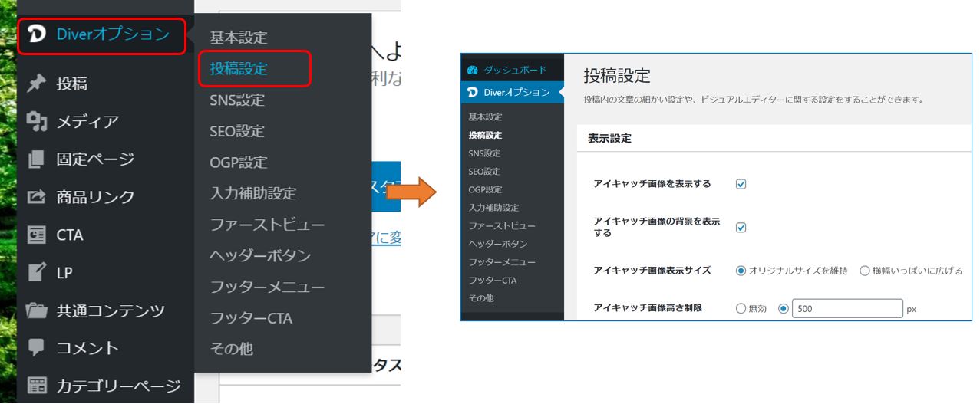Screen dimensions: 980x404
Task: Click the pushpin icon beside 投稿
Action: pos(36,84)
